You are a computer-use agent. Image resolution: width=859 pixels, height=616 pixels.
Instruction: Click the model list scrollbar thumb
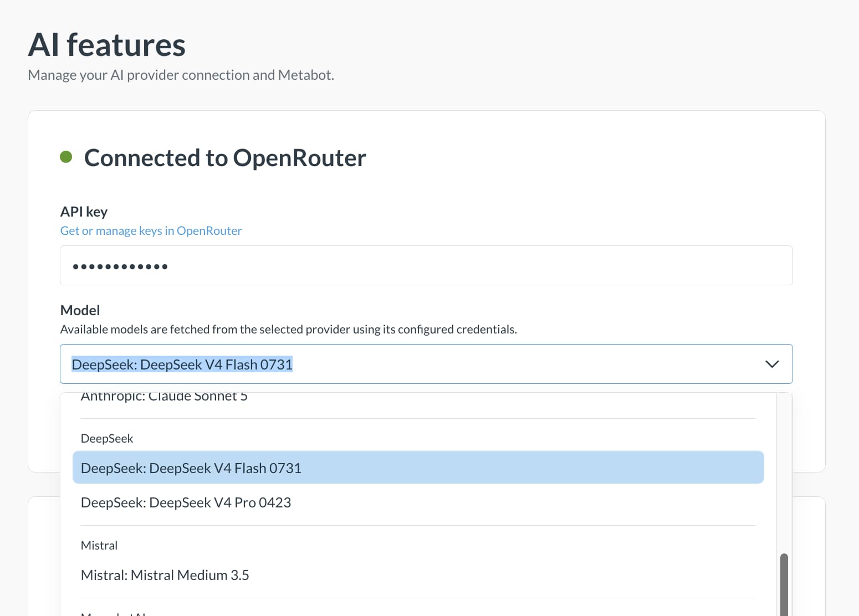coord(784,584)
